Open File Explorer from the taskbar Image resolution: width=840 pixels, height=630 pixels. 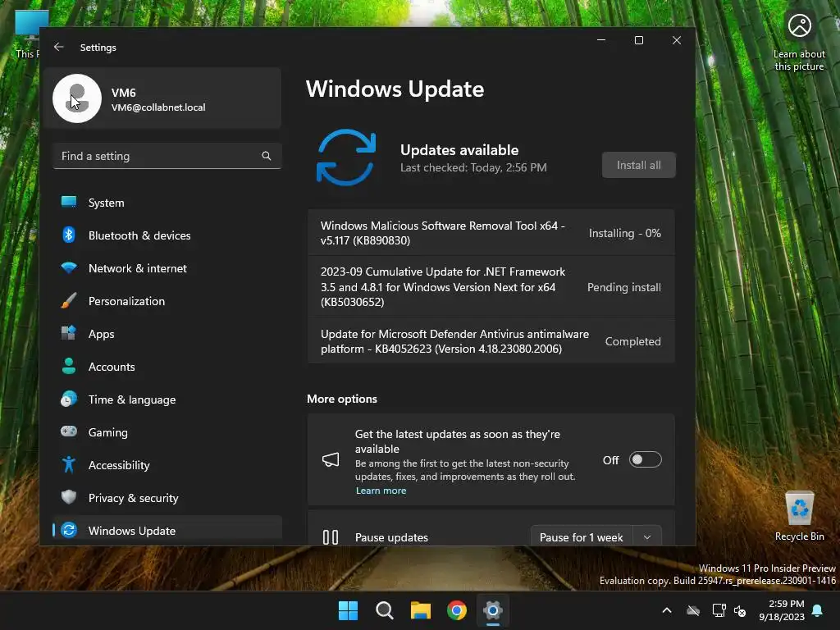pyautogui.click(x=421, y=610)
